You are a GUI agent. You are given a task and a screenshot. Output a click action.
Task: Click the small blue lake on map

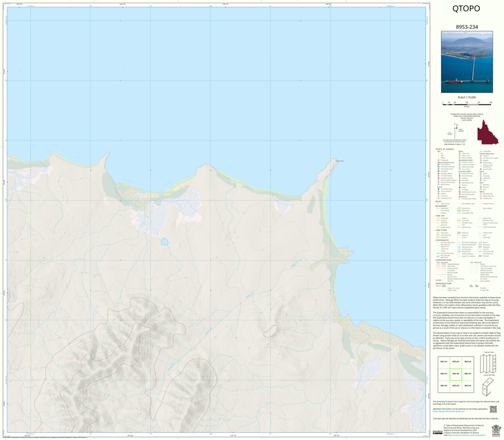click(165, 241)
